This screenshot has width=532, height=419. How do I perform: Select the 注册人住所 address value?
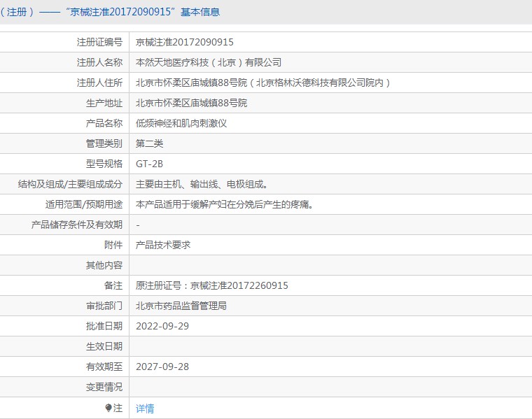coord(263,83)
